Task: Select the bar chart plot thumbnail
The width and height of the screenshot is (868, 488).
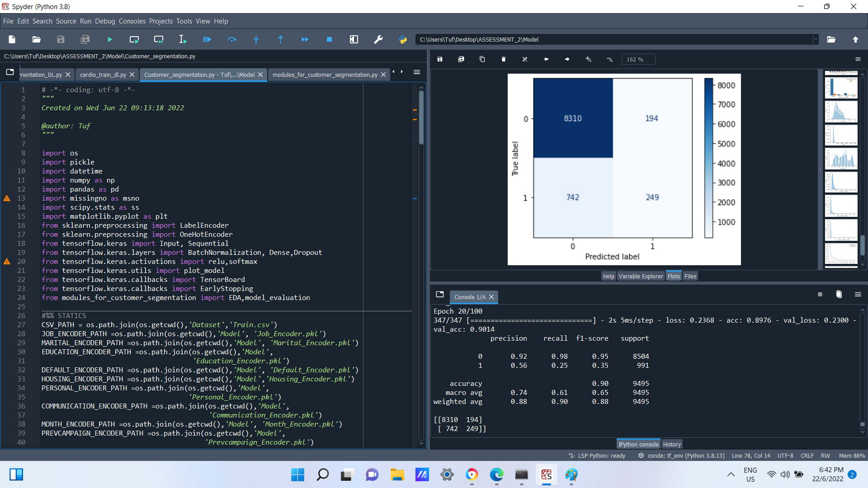Action: coord(841,88)
